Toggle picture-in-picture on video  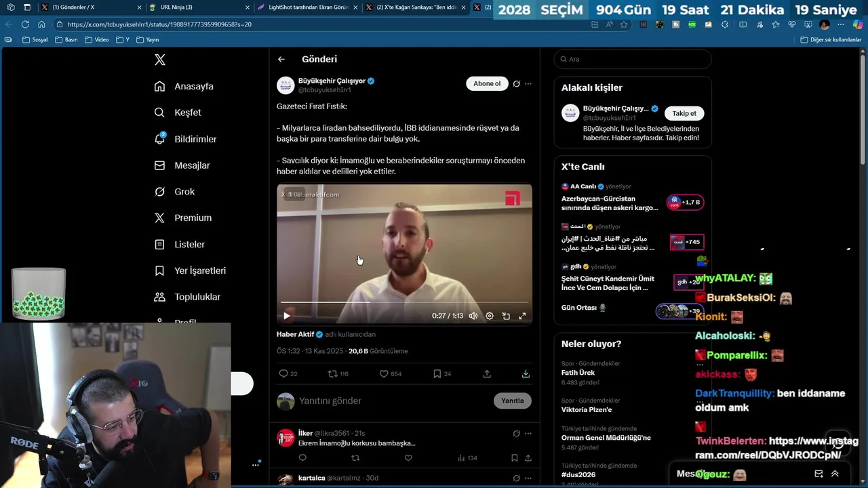point(506,316)
